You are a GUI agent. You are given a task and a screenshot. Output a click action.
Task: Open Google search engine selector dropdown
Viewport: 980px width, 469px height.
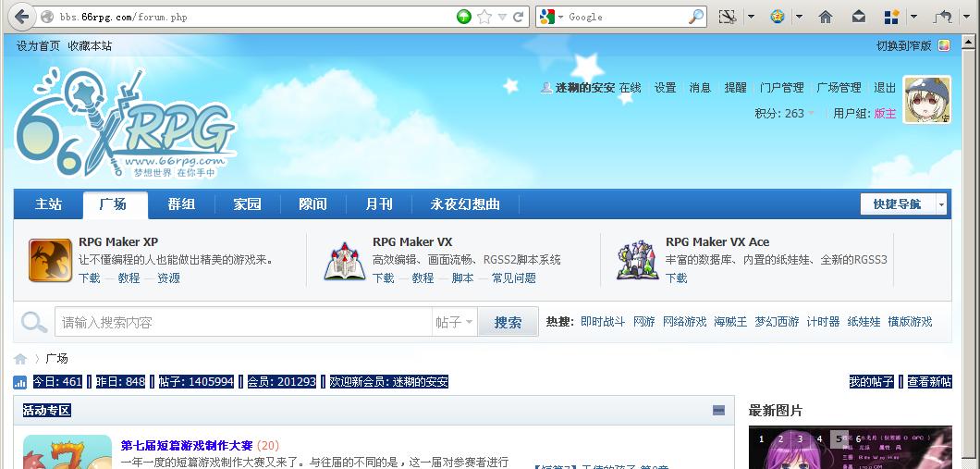pos(560,17)
